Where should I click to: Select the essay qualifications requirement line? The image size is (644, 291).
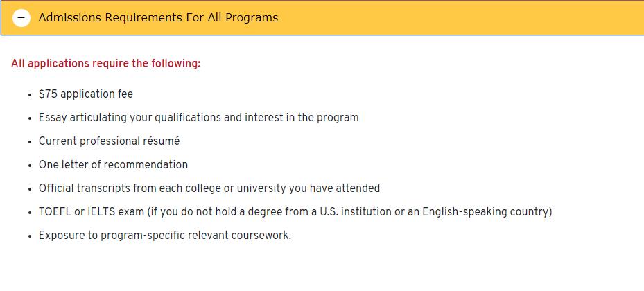(x=198, y=118)
